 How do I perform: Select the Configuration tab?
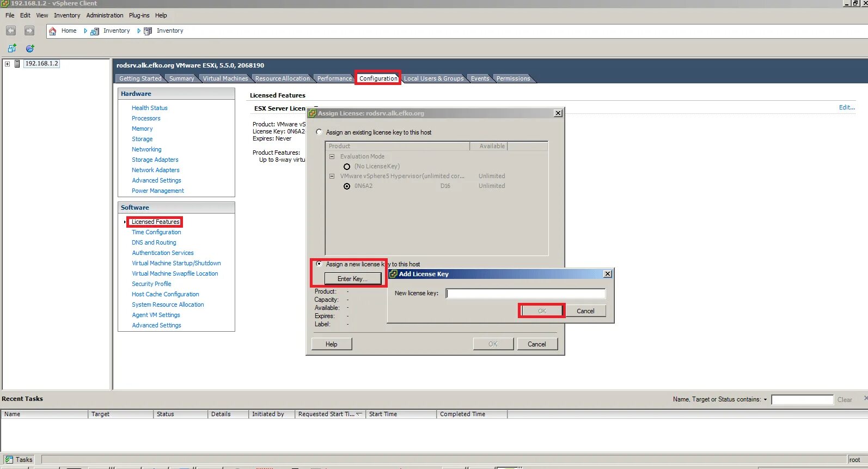pyautogui.click(x=378, y=78)
